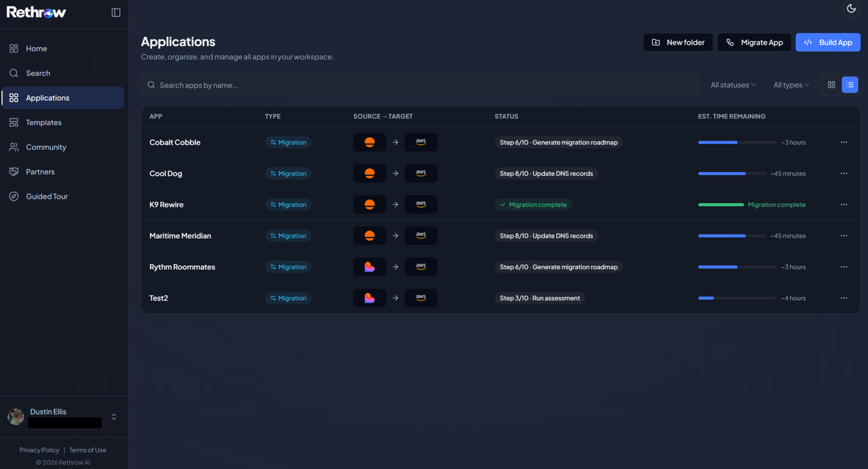Click the Rethrow logo
The image size is (868, 469).
(x=36, y=12)
